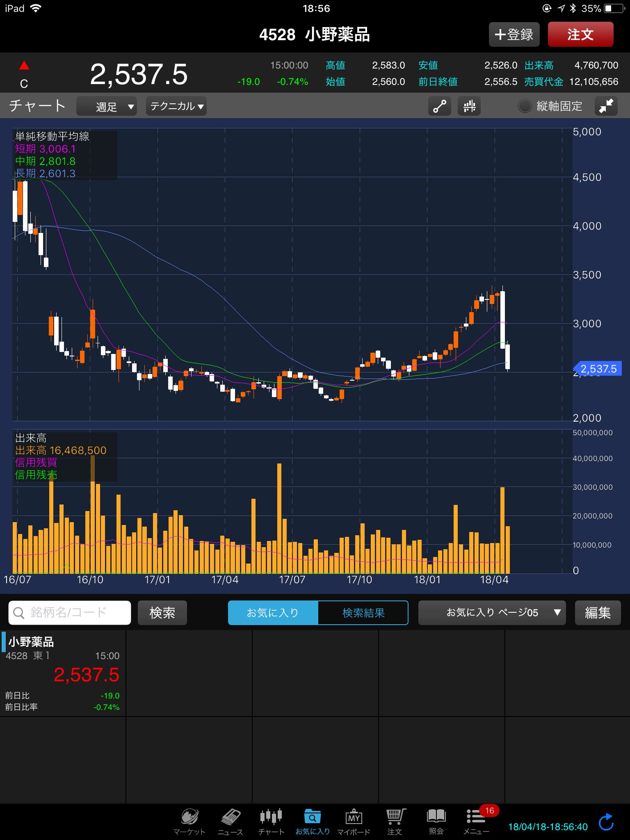Expand the お気に入り ページ05 page dropdown
630x840 pixels.
[492, 613]
